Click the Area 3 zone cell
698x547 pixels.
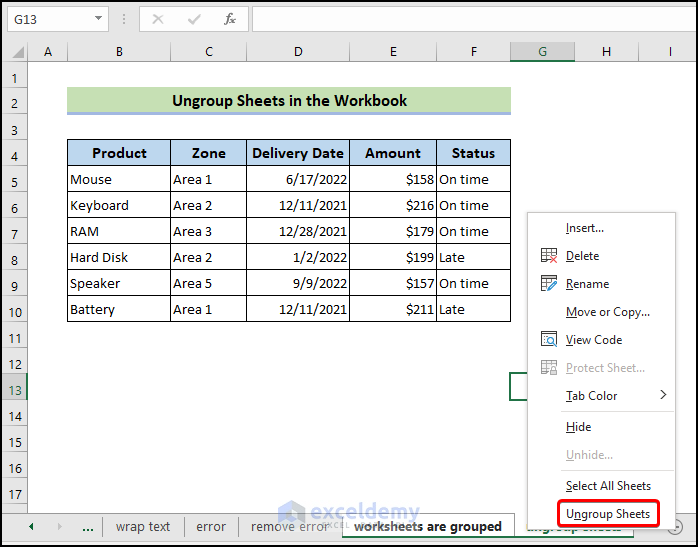[x=208, y=231]
